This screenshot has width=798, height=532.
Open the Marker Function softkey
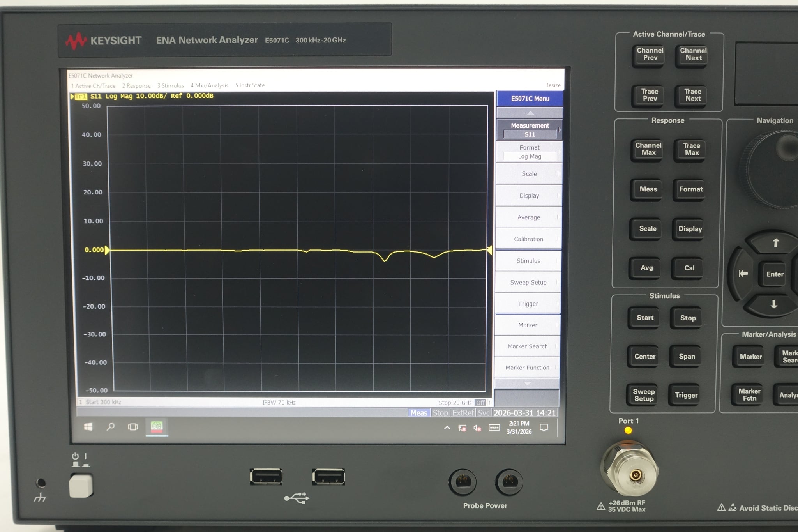tap(527, 368)
